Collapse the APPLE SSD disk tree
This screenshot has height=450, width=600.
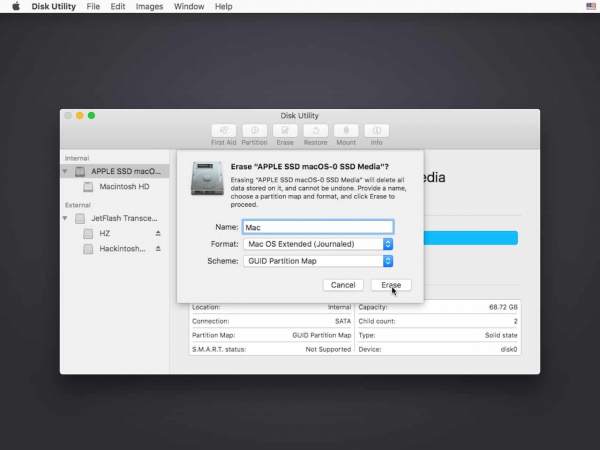66,172
